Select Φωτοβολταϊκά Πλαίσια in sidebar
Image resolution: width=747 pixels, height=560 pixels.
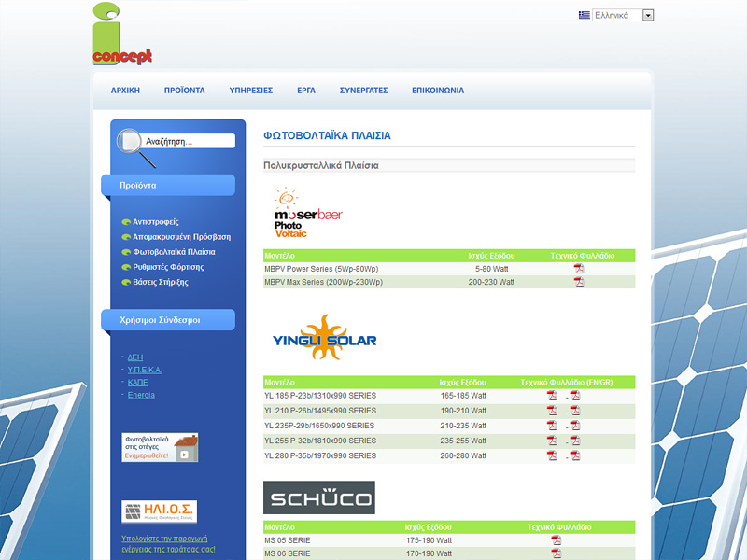[x=174, y=252]
